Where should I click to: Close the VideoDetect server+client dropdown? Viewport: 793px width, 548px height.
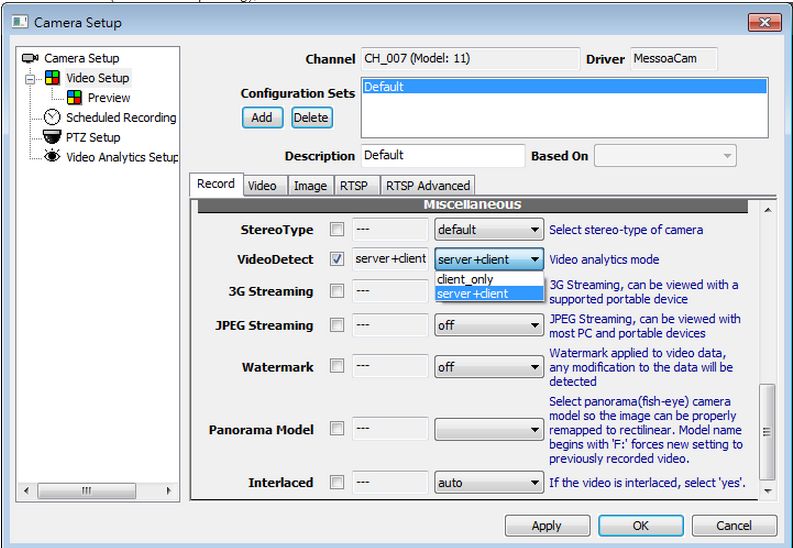coord(489,259)
